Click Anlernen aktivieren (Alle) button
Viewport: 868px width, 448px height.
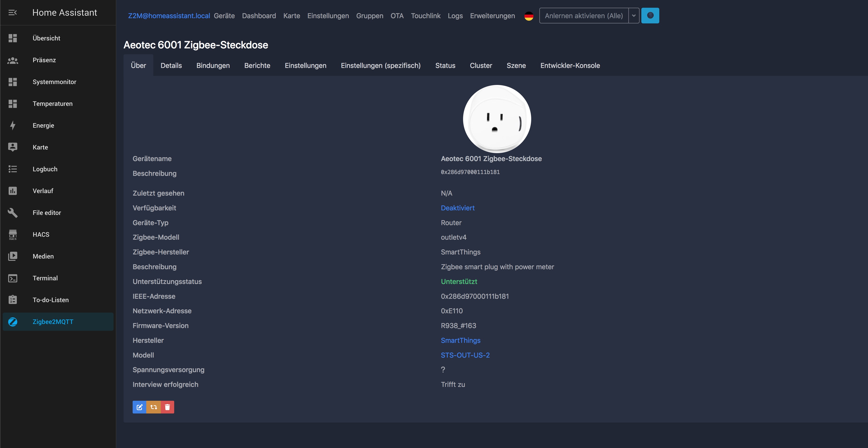[x=584, y=16]
